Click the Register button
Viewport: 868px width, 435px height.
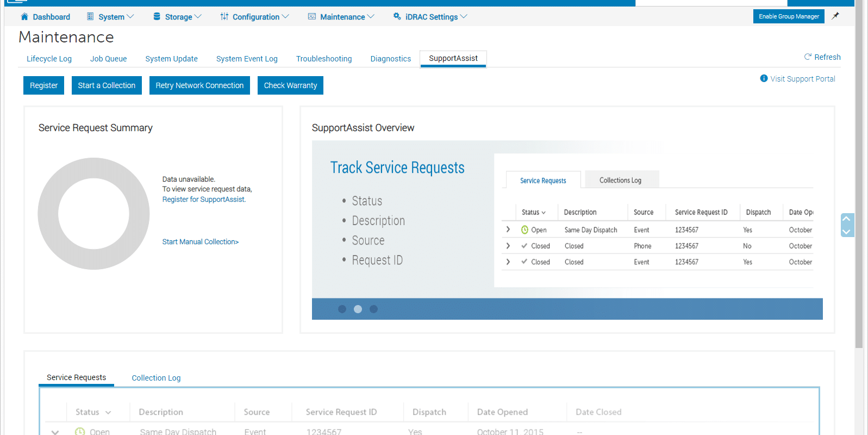click(44, 85)
